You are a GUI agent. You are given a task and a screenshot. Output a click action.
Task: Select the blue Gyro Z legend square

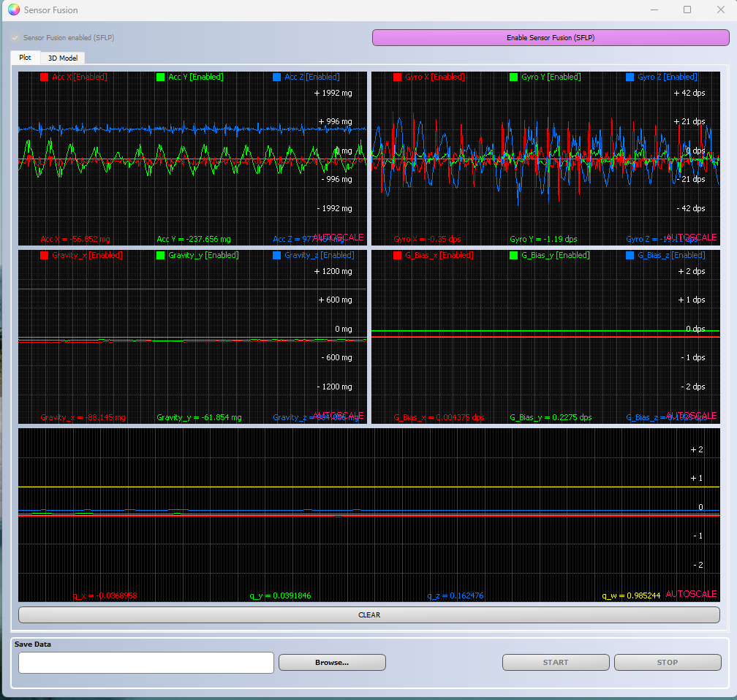(630, 77)
